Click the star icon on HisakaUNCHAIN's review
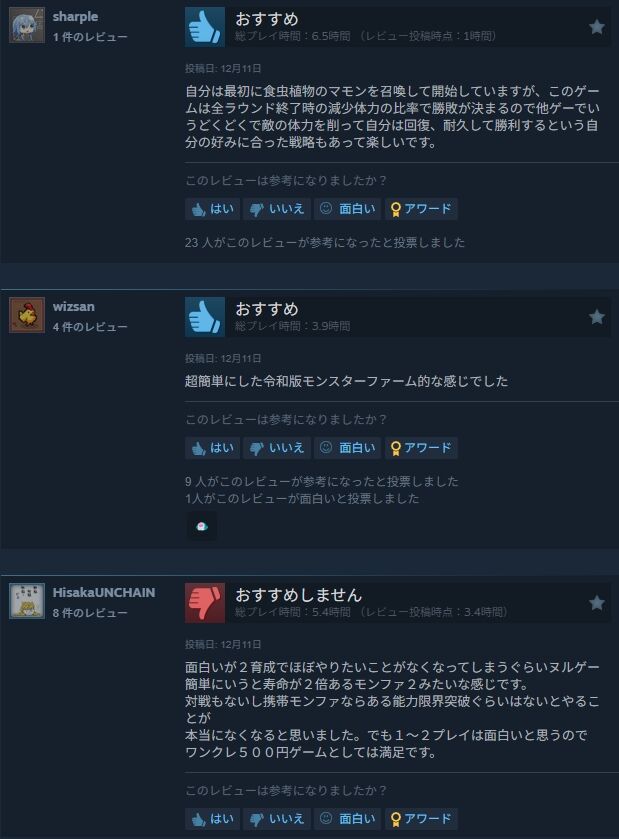 pos(597,602)
